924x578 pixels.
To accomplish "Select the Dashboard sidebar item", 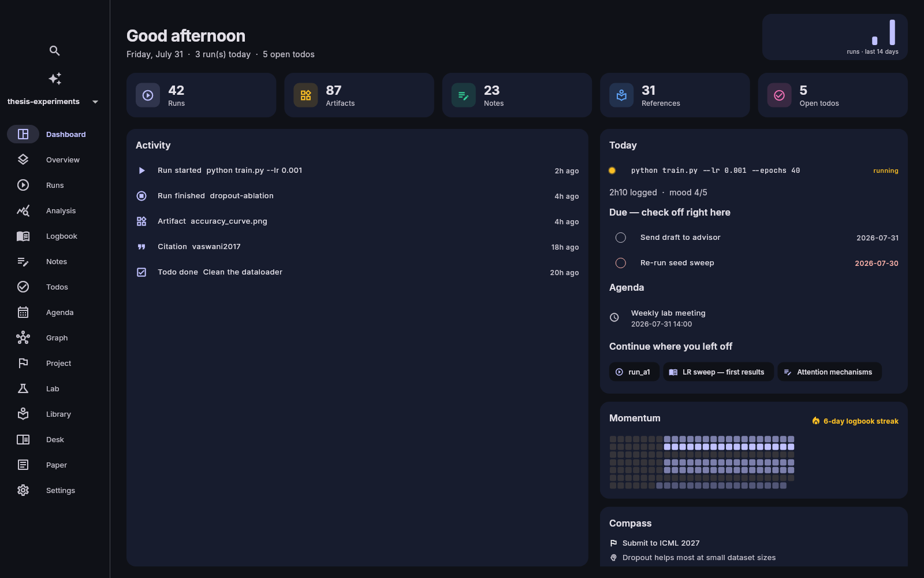I will (54, 134).
